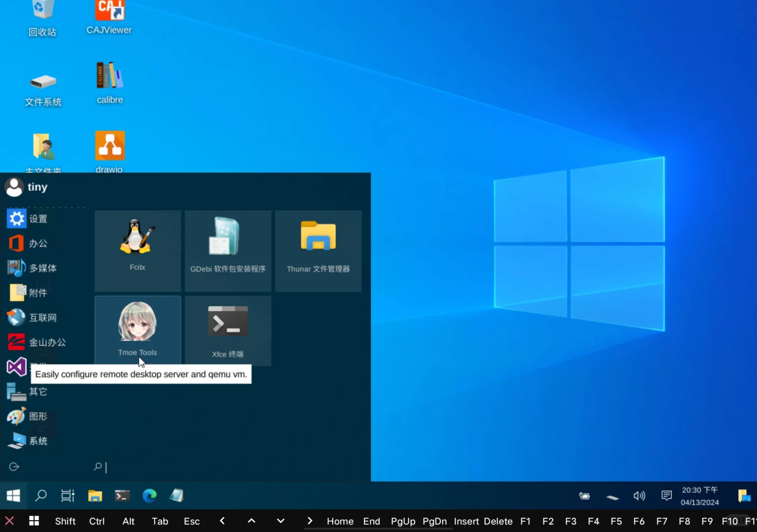Tap the Tab key button
757x532 pixels.
click(160, 521)
